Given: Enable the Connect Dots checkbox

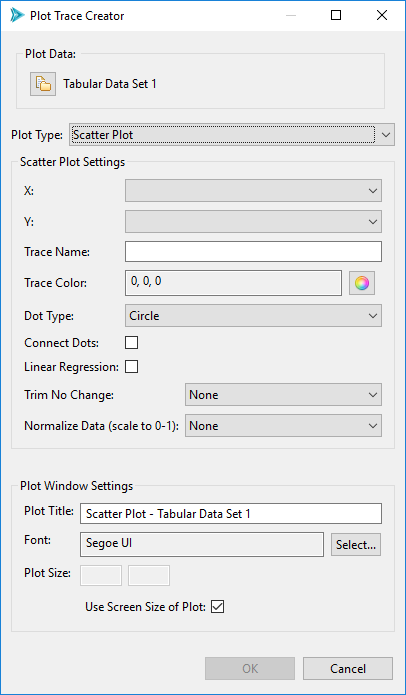Looking at the screenshot, I should point(132,343).
